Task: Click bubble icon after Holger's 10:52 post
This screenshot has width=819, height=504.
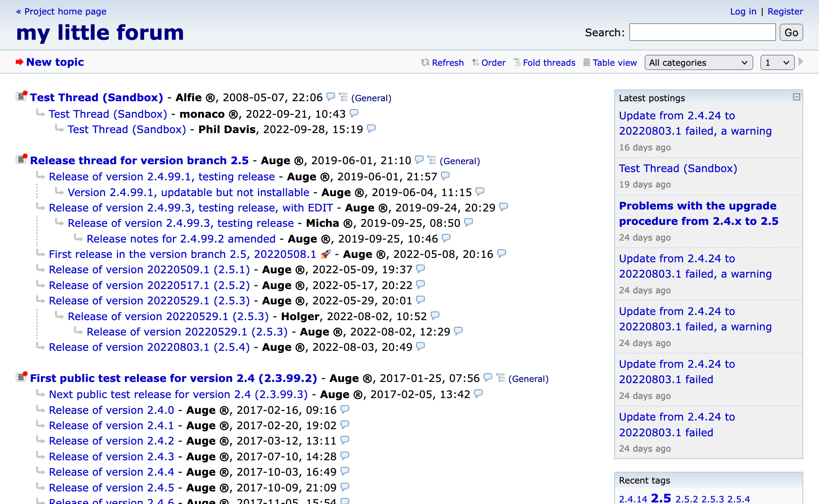Action: tap(435, 315)
